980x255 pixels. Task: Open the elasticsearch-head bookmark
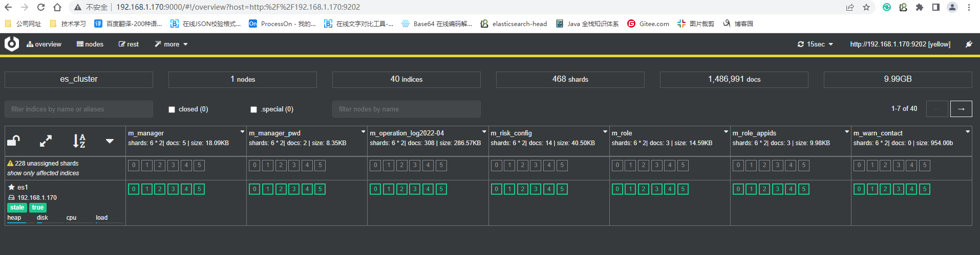tap(514, 24)
